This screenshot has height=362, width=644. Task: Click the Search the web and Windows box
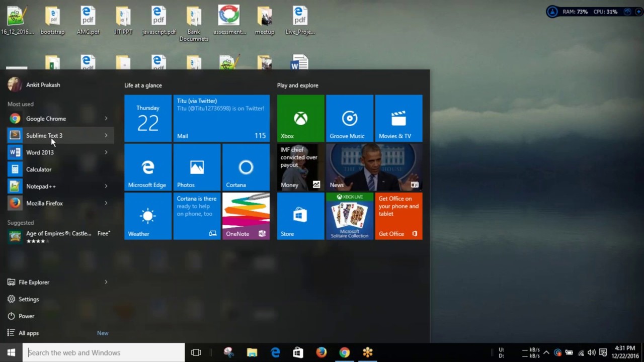(104, 352)
